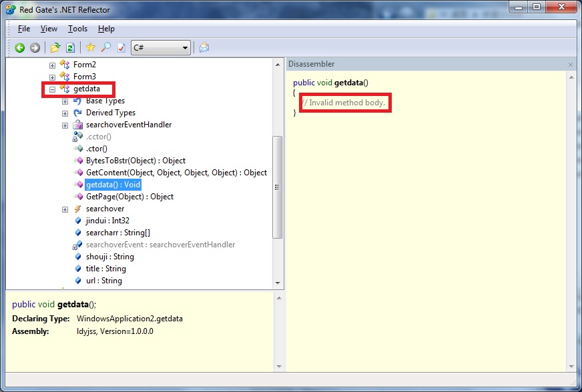This screenshot has height=392, width=582.
Task: Select the GetPage(Object) : Object method
Action: [x=129, y=197]
